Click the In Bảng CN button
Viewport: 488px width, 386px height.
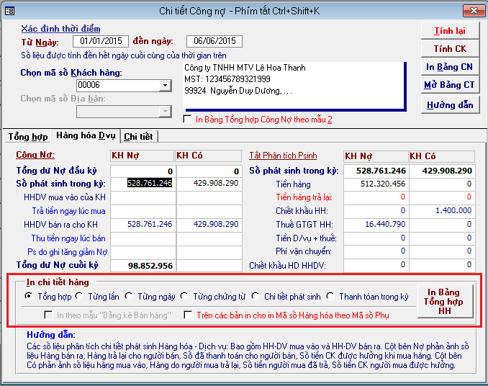(450, 67)
